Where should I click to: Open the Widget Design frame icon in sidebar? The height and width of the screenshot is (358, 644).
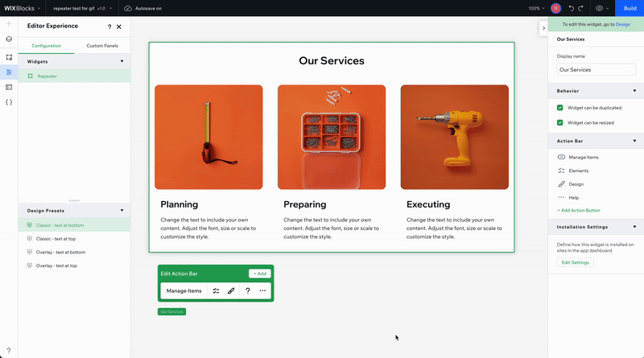point(9,57)
